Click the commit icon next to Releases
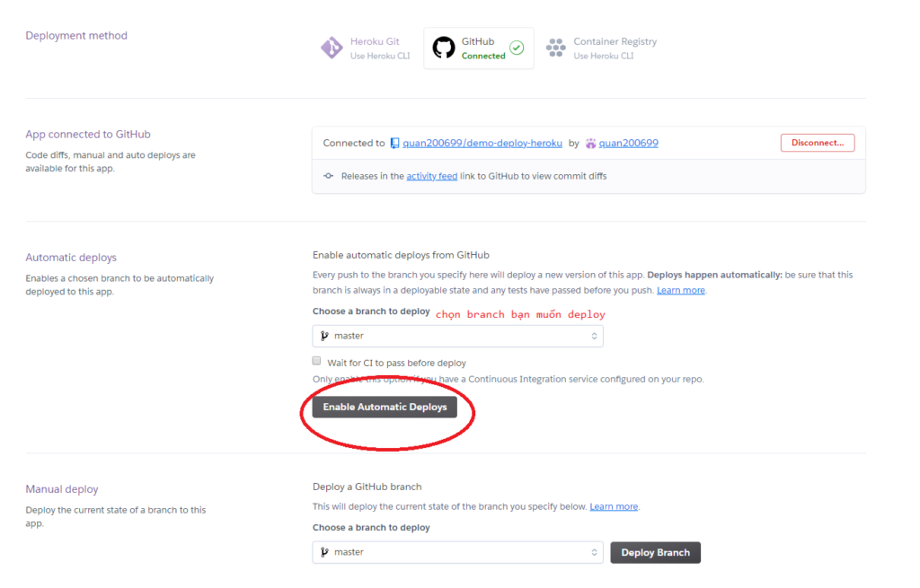Screen dimensions: 920x588 click(329, 176)
